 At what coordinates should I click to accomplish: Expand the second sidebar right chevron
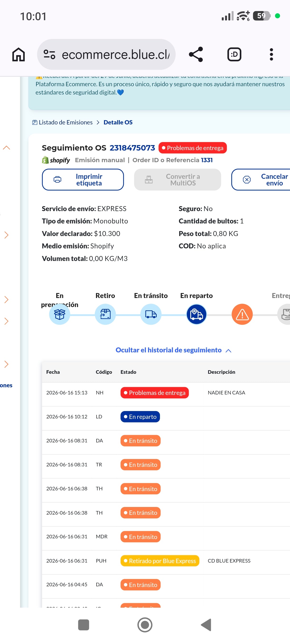pos(6,299)
